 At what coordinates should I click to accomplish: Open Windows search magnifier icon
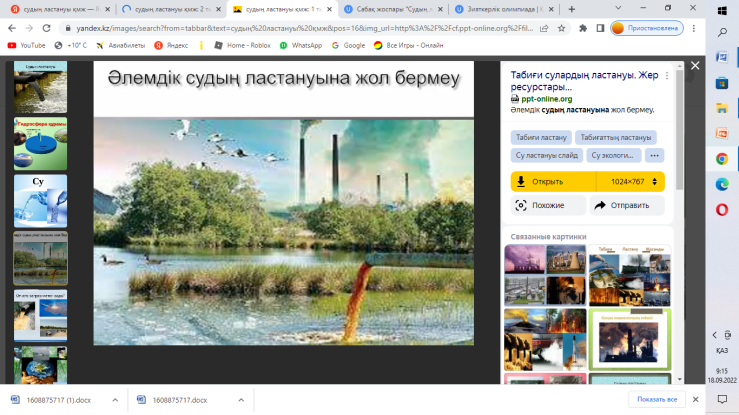[x=722, y=33]
